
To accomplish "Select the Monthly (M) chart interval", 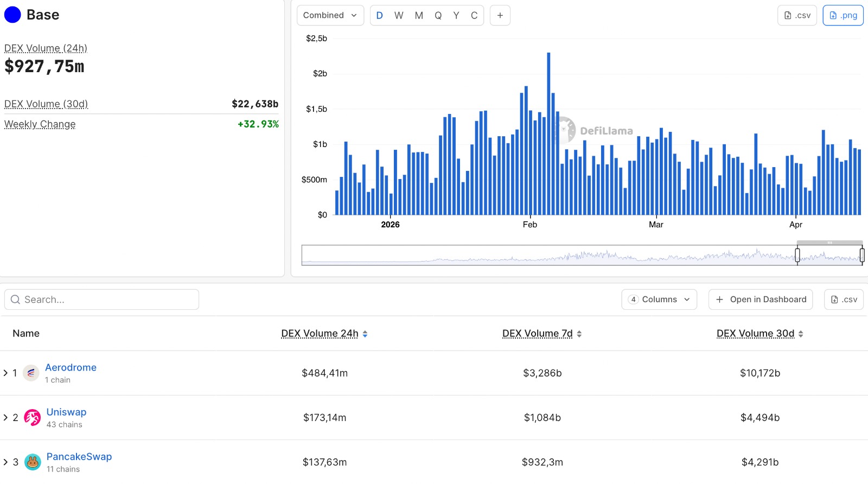I will [x=419, y=15].
